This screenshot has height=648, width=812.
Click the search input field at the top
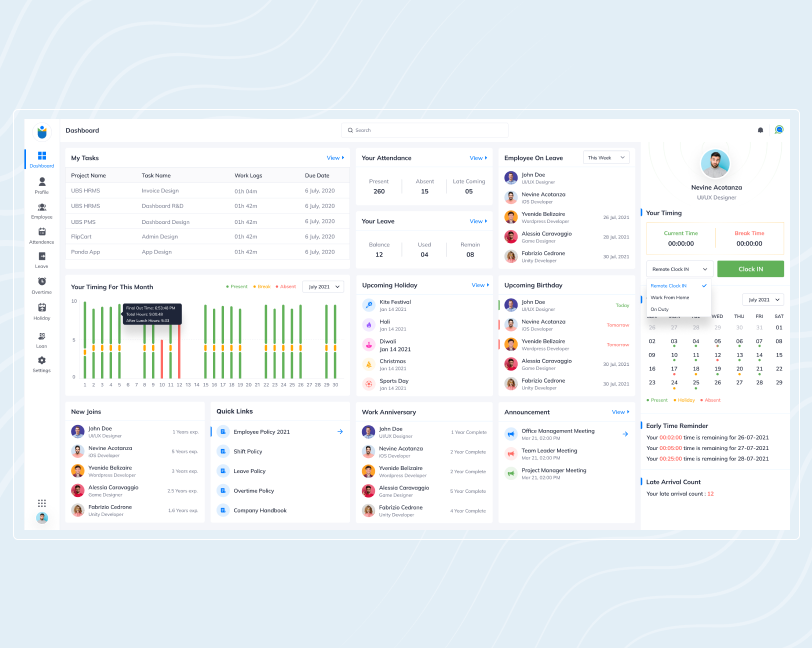pyautogui.click(x=425, y=130)
